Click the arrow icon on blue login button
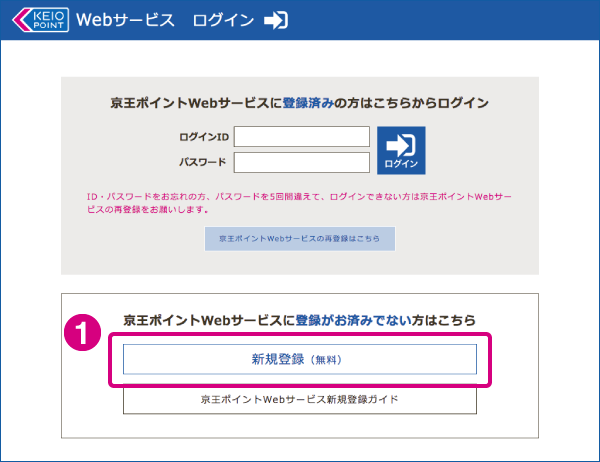The image size is (600, 462). pyautogui.click(x=401, y=143)
